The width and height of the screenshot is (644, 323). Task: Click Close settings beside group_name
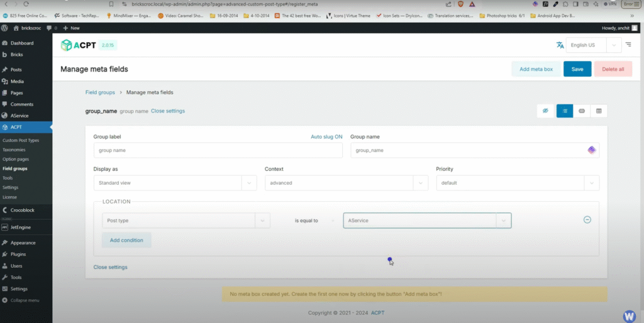pos(168,111)
